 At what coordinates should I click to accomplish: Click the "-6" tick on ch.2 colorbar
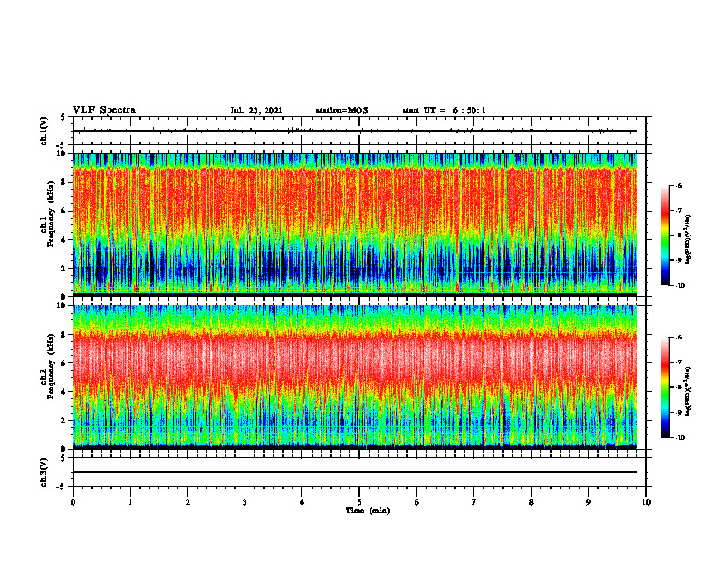click(x=679, y=338)
